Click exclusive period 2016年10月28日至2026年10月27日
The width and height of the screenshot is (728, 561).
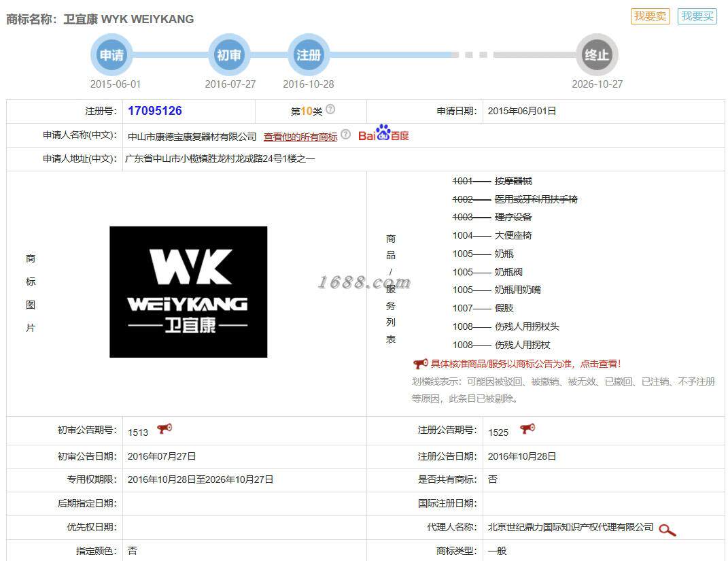tap(201, 479)
